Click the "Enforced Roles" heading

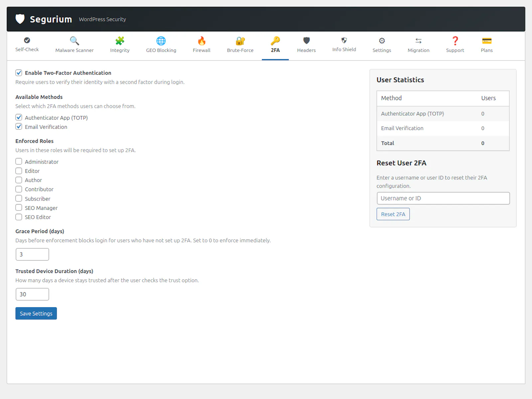[x=34, y=141]
